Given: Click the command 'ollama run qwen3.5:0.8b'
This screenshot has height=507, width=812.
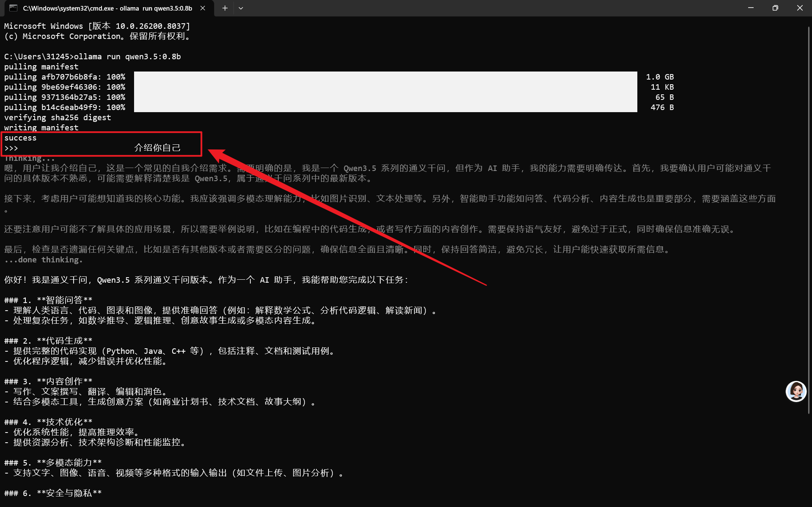Looking at the screenshot, I should 127,57.
